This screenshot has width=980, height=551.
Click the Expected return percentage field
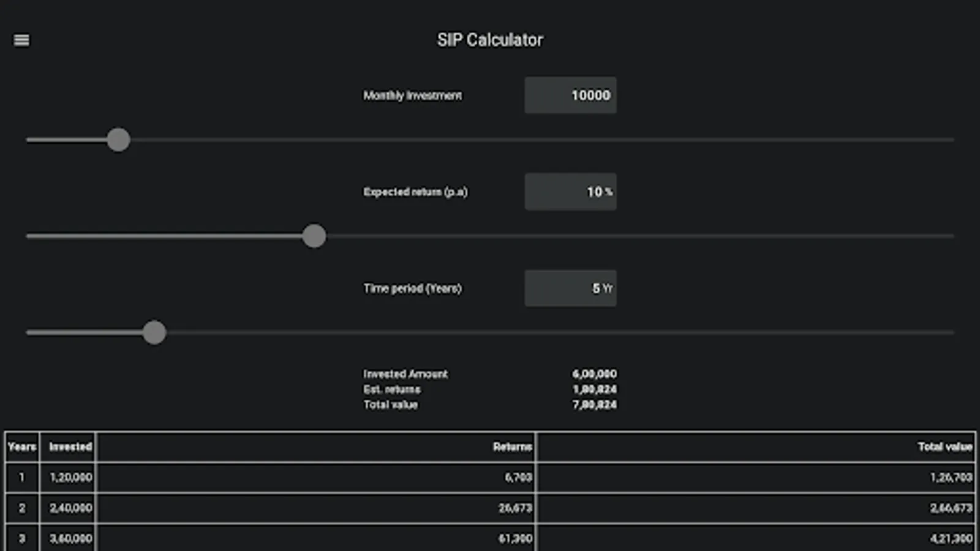coord(570,192)
